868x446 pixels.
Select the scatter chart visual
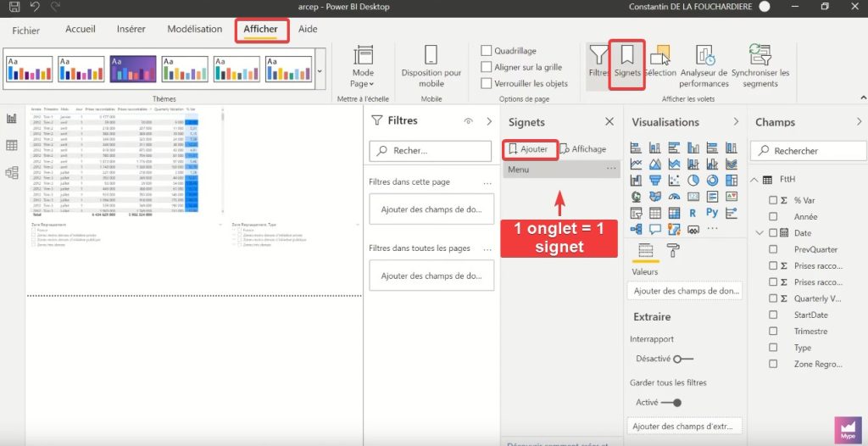click(x=674, y=180)
